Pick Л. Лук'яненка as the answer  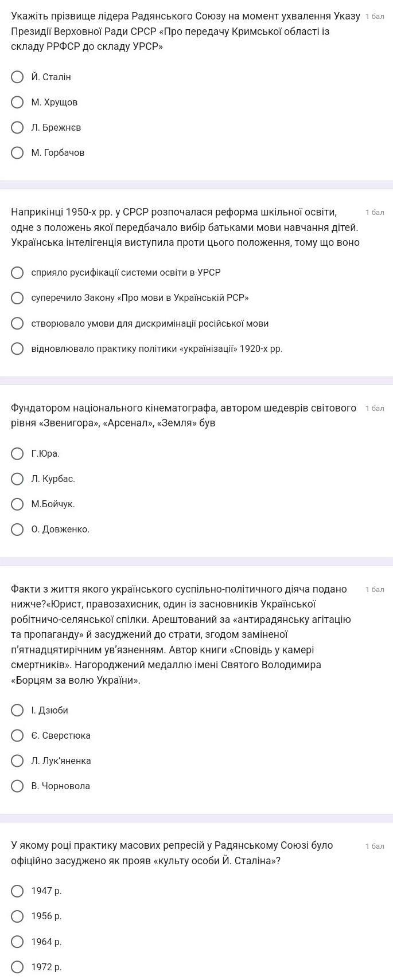coord(18,761)
